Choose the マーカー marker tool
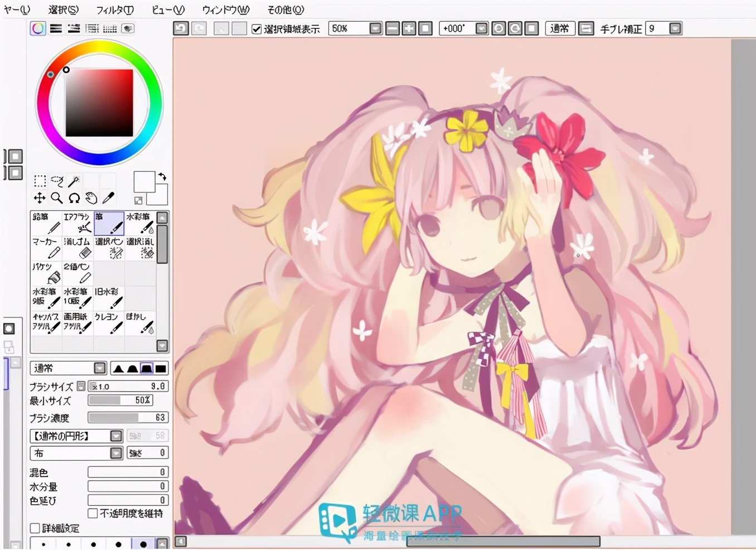 pos(46,248)
